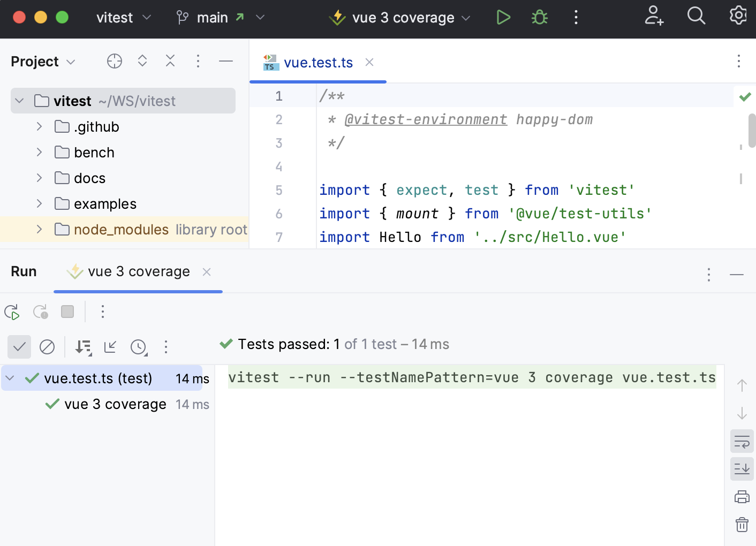Click the vitest command line in console
The width and height of the screenshot is (756, 546).
point(472,377)
